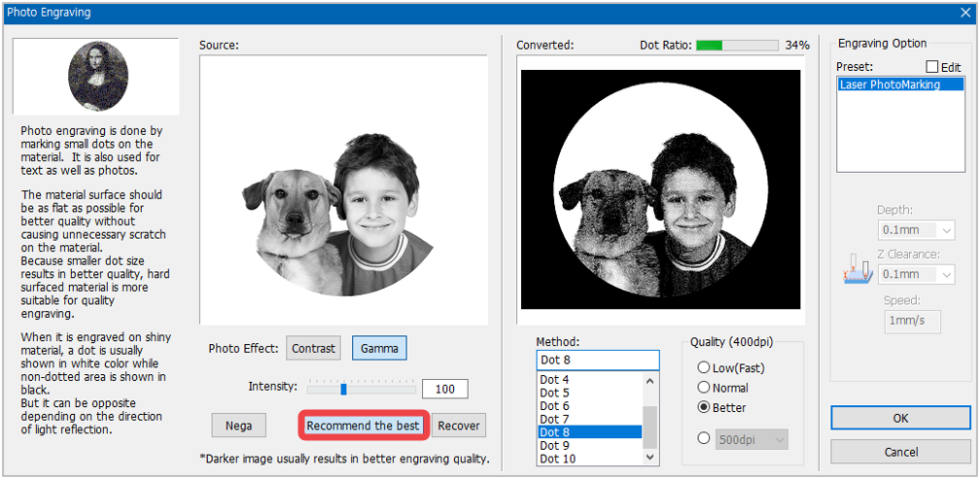980x479 pixels.
Task: Apply the Nega effect
Action: [239, 426]
